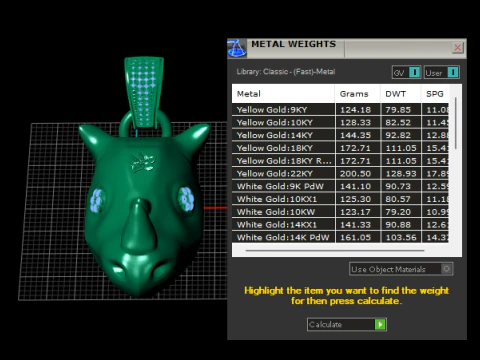Viewport: 480px width, 360px height.
Task: Click the DWT column header
Action: pyautogui.click(x=400, y=94)
